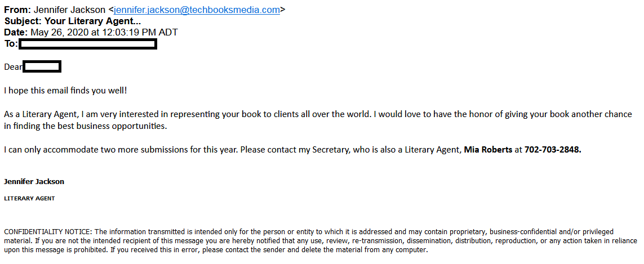644x264 pixels.
Task: Click "I hope this email finds you well!"
Action: pos(69,91)
